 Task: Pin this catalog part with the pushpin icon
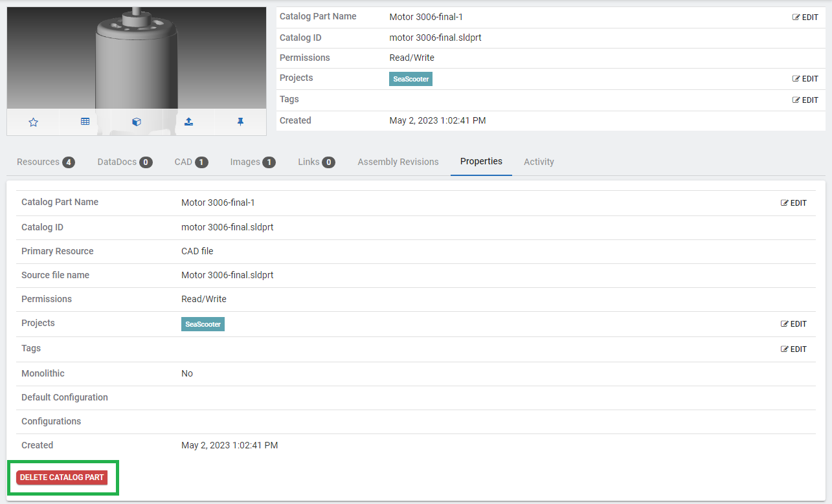(x=240, y=122)
